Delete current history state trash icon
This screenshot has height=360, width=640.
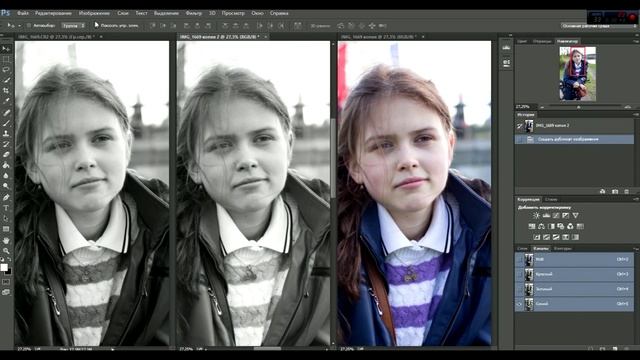coord(627,191)
